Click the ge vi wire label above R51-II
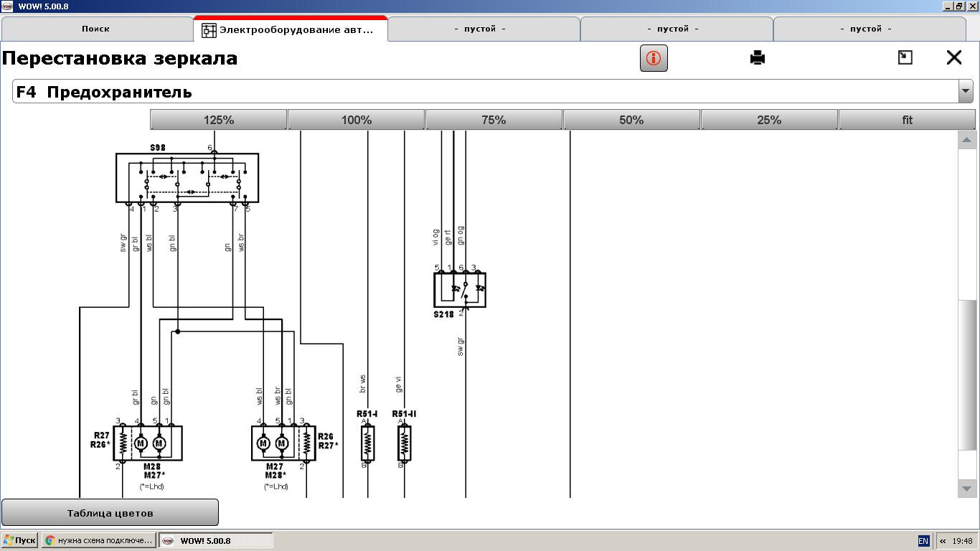Viewport: 980px width, 551px height. click(x=397, y=385)
